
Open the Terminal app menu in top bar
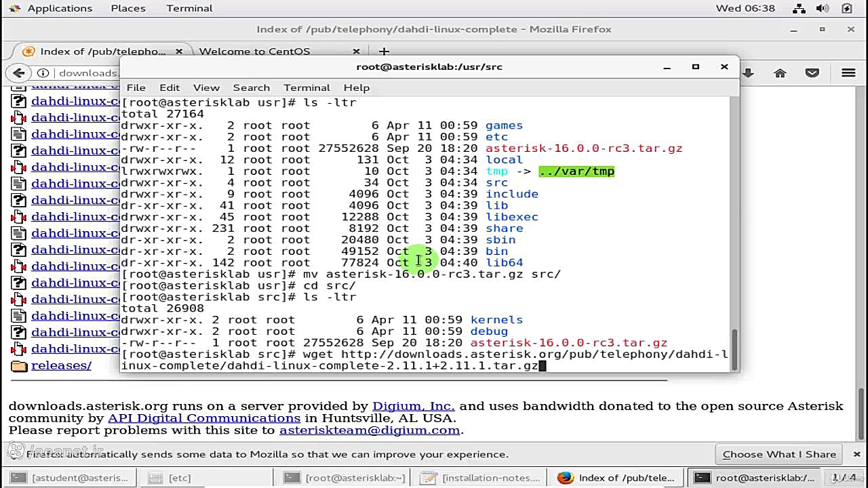point(189,8)
